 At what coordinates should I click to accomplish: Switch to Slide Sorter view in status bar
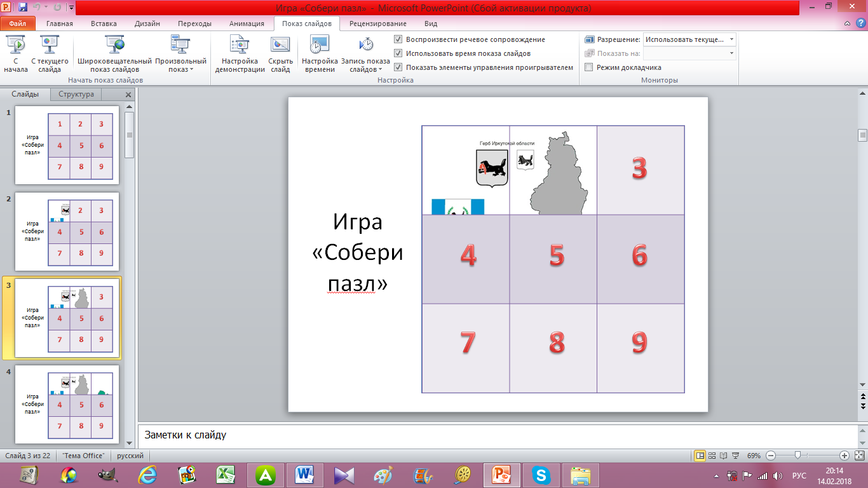712,456
